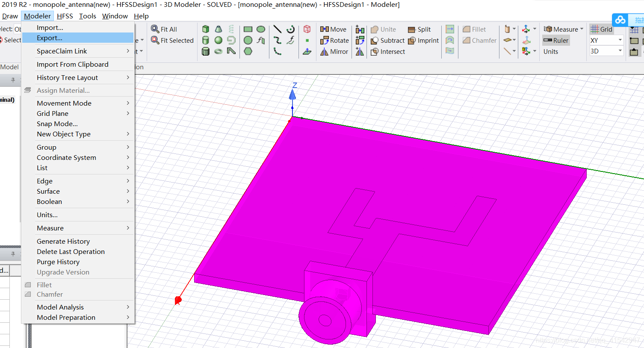Screen dimensions: 644x348
Task: Click the Intersect boolean button
Action: [x=388, y=51]
